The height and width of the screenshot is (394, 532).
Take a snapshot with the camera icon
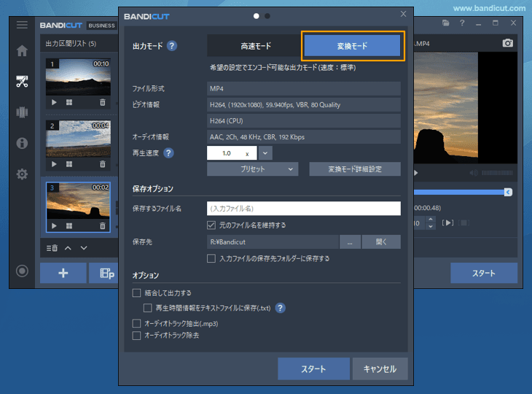coord(508,43)
